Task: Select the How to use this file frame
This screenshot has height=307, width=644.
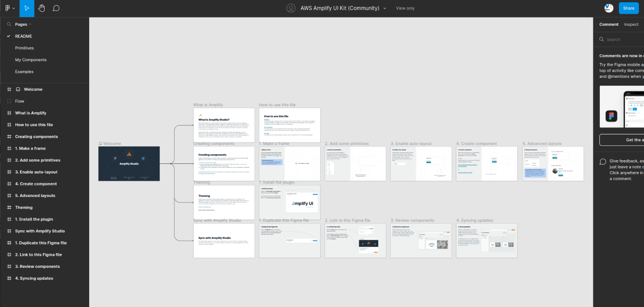Action: click(x=290, y=125)
